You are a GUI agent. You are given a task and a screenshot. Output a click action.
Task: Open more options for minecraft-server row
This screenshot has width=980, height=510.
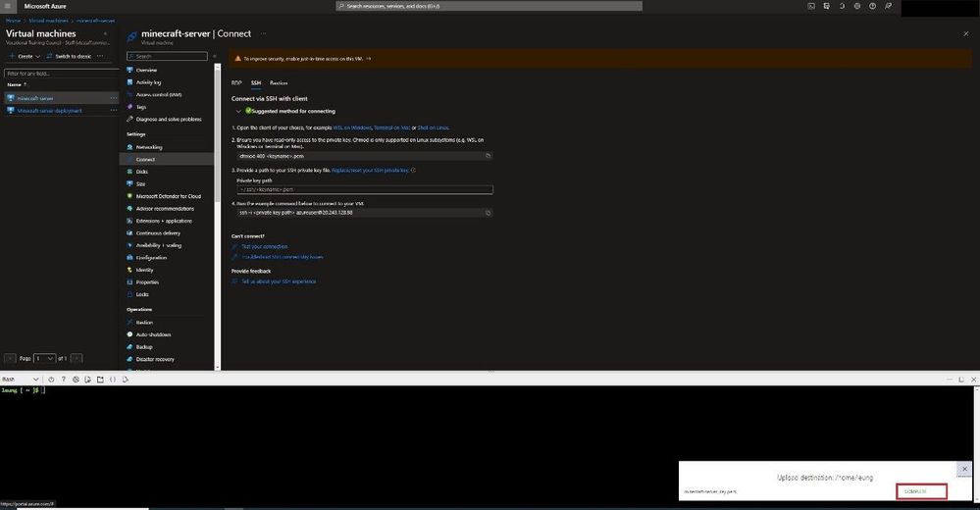coord(113,98)
